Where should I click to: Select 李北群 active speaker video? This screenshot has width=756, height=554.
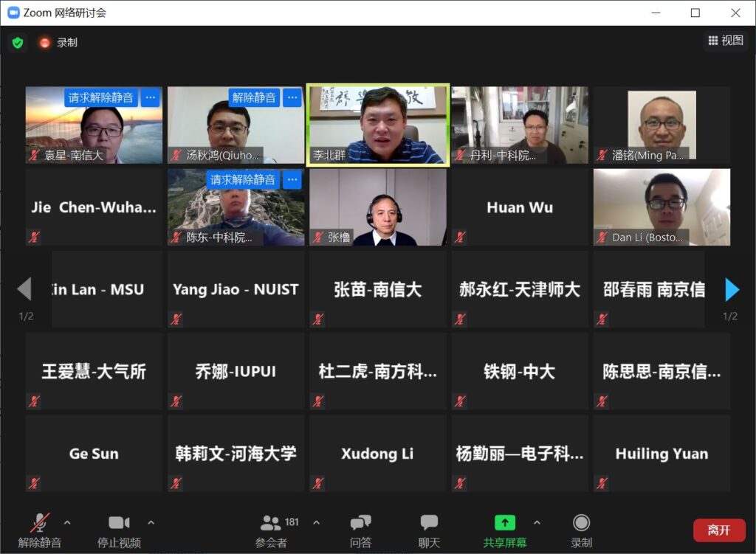[x=378, y=125]
